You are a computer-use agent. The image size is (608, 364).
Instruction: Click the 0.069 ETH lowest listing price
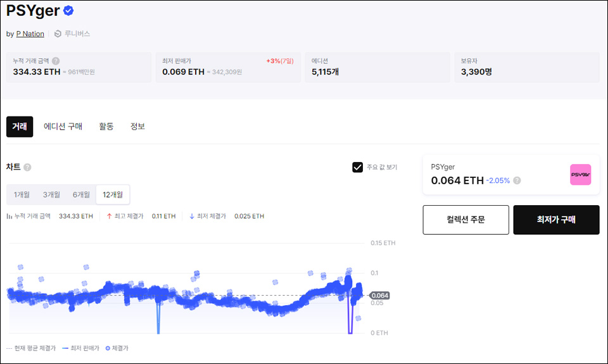(x=183, y=72)
